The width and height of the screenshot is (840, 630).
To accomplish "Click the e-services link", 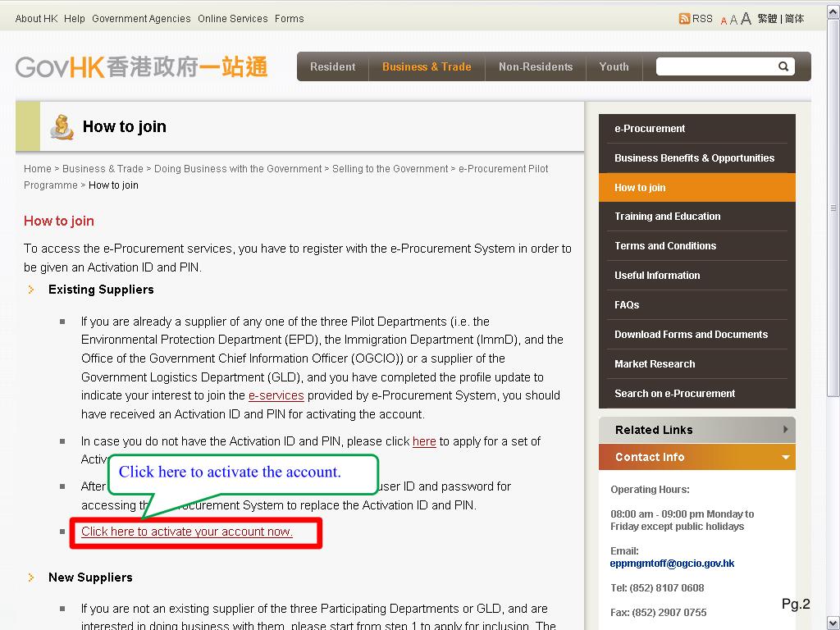I will 276,395.
